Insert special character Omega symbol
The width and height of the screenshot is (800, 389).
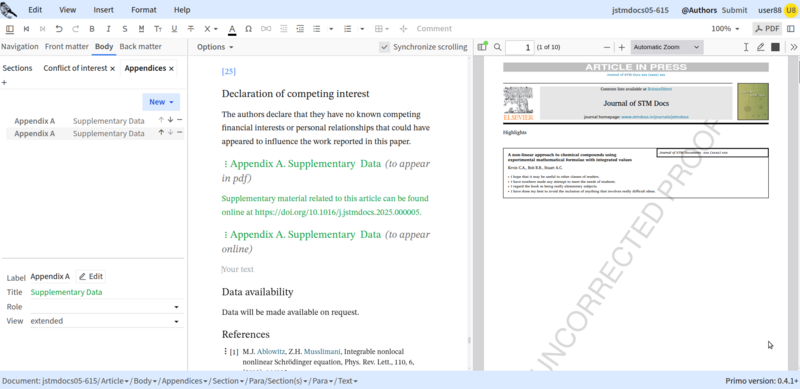tap(248, 29)
